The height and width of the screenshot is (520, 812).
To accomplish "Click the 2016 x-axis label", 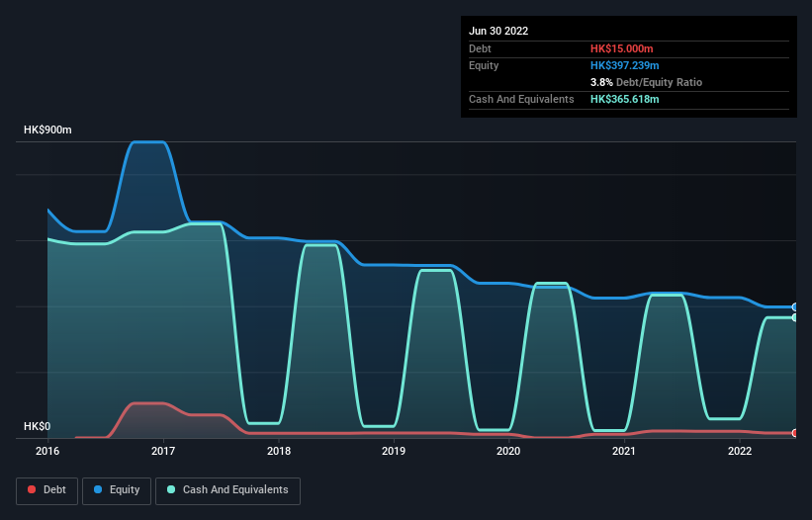I will pyautogui.click(x=47, y=451).
